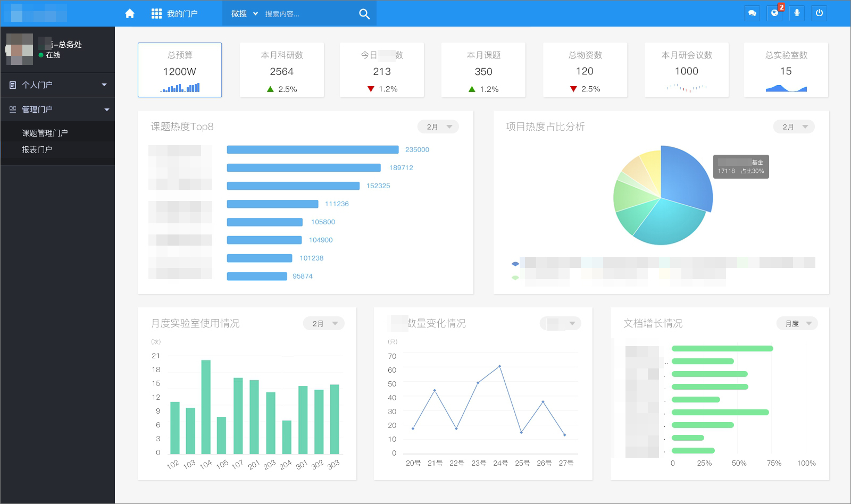Click the magnifier search icon
Viewport: 851px width, 504px height.
tap(364, 14)
